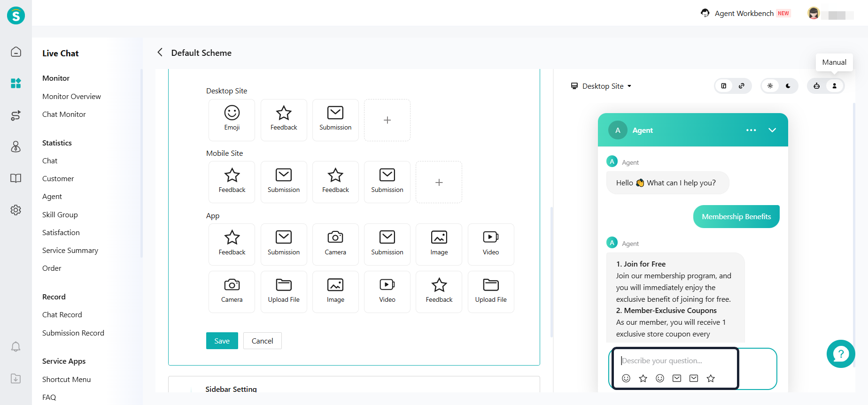Image resolution: width=868 pixels, height=405 pixels.
Task: Open the settings gear in left sidebar
Action: (x=16, y=210)
